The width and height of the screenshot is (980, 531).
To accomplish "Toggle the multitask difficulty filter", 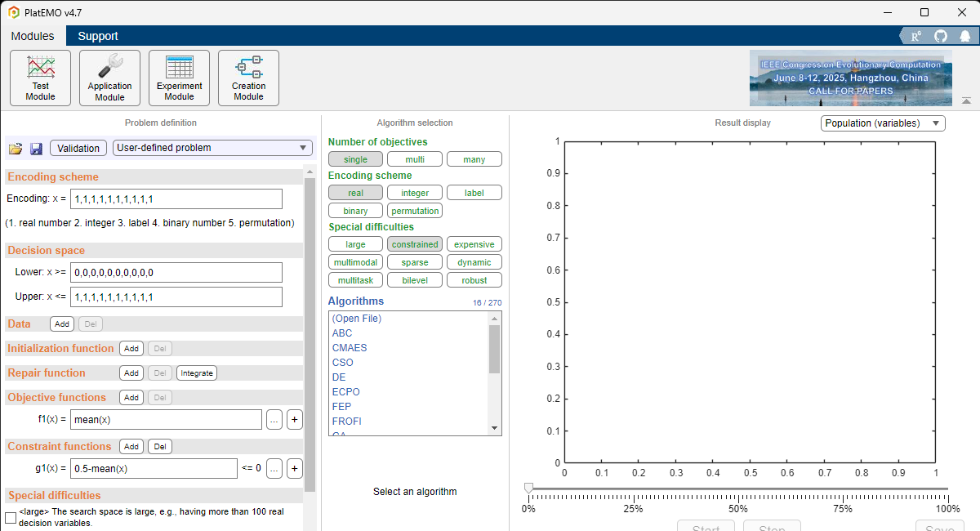I will (355, 280).
